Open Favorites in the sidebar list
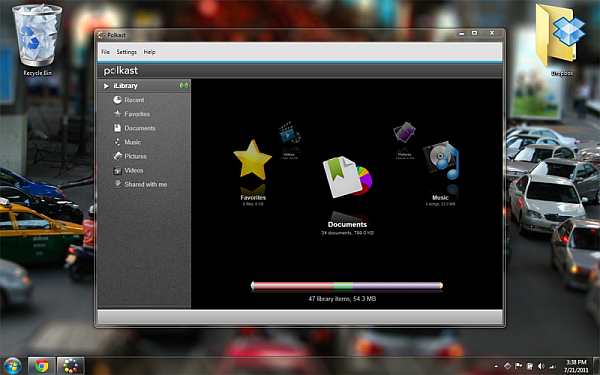This screenshot has height=375, width=600. point(137,114)
